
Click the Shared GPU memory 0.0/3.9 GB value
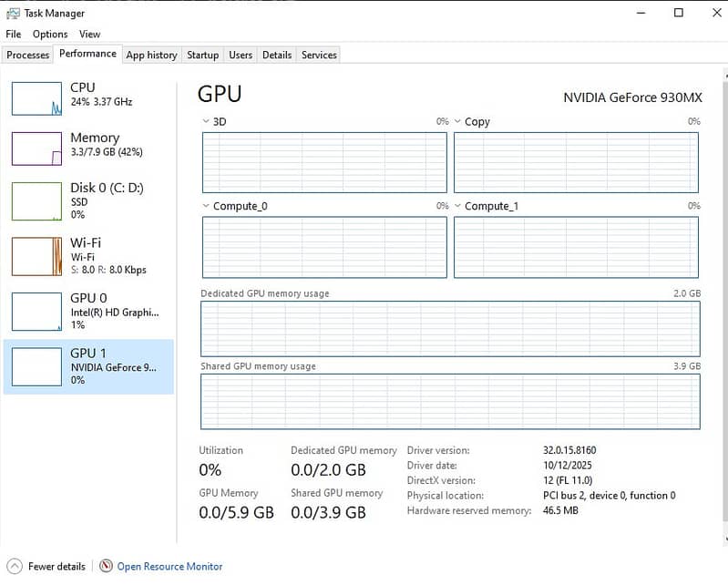pos(328,513)
